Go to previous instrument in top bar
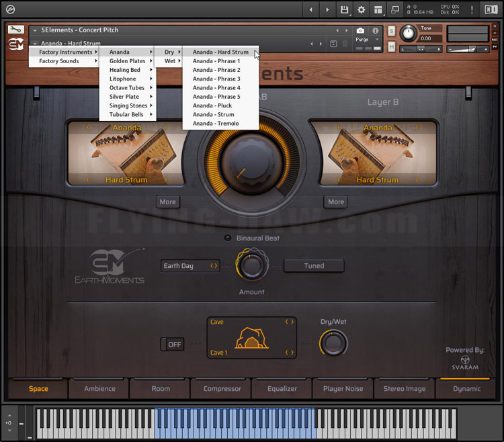The width and height of the screenshot is (504, 442). pos(311,9)
